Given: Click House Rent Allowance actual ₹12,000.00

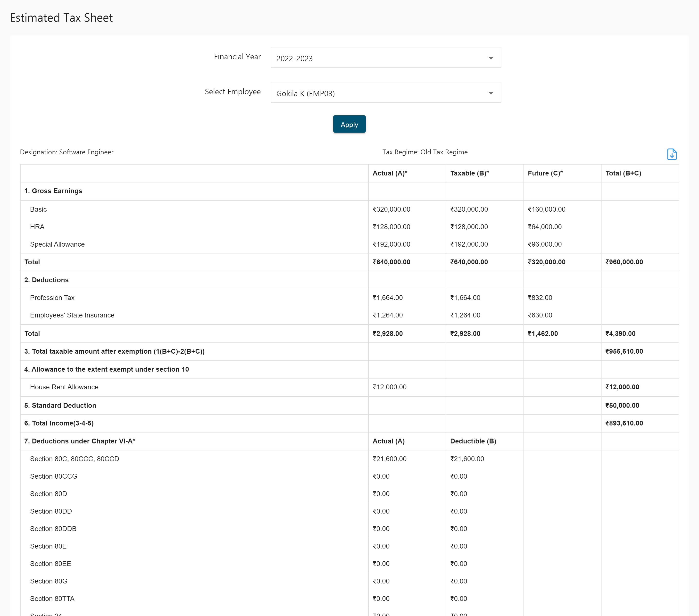Looking at the screenshot, I should coord(390,387).
